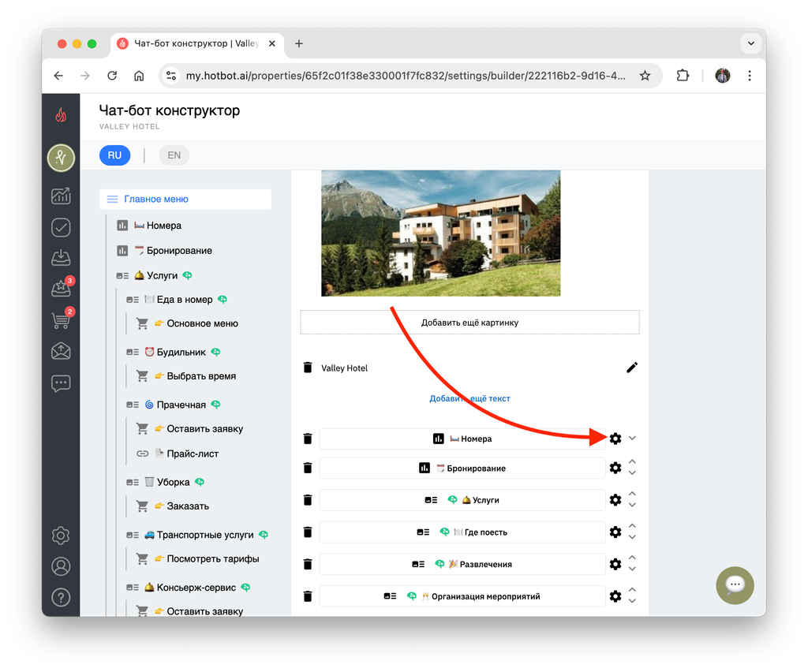This screenshot has width=808, height=672.
Task: Click the browser address bar
Action: [406, 76]
